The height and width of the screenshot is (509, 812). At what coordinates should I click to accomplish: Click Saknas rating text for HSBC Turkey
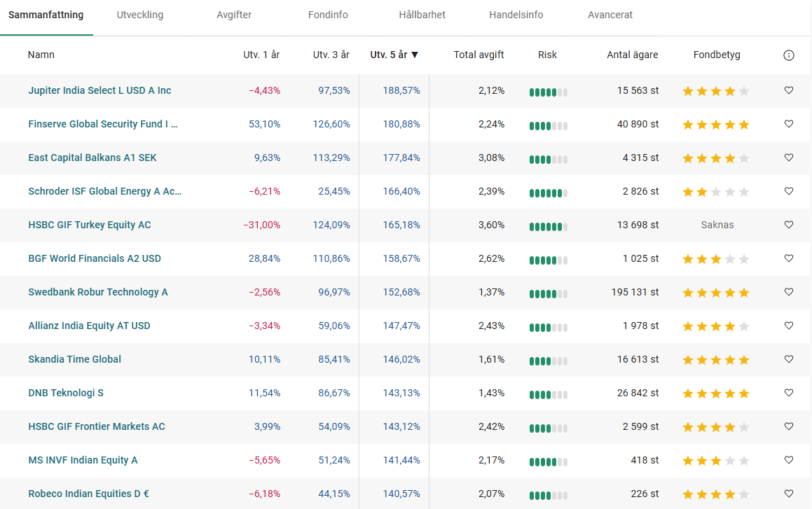tap(717, 225)
